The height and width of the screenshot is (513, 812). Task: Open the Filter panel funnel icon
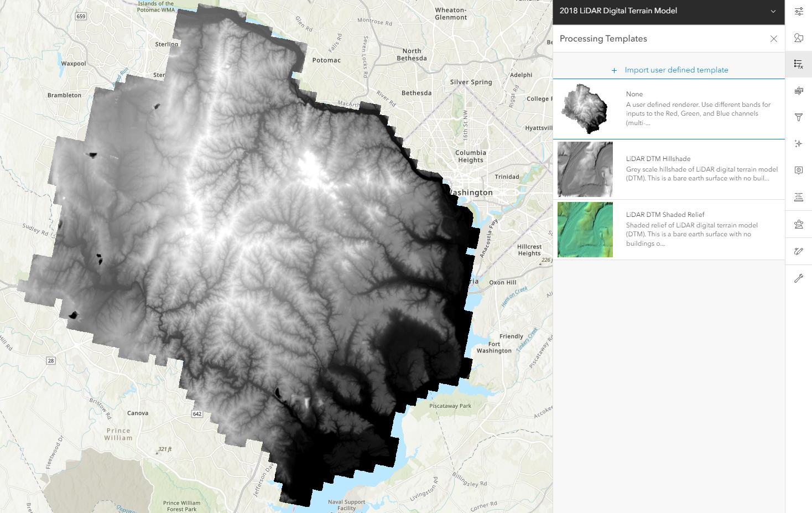[x=799, y=117]
